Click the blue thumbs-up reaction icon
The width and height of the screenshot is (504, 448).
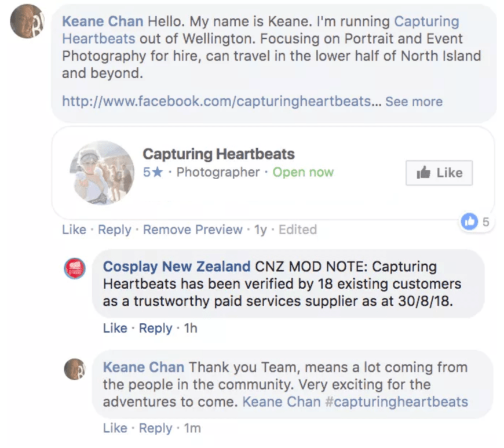tap(469, 221)
